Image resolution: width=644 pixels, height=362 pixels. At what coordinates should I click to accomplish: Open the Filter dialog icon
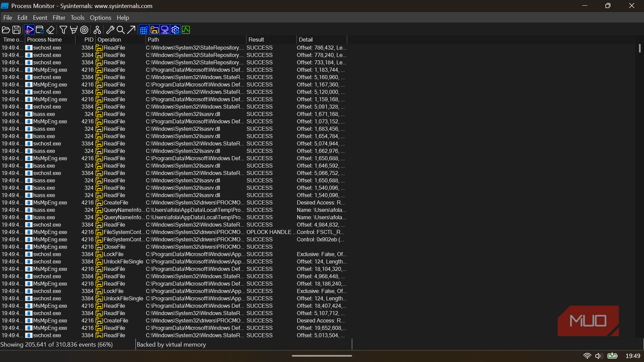(x=63, y=30)
